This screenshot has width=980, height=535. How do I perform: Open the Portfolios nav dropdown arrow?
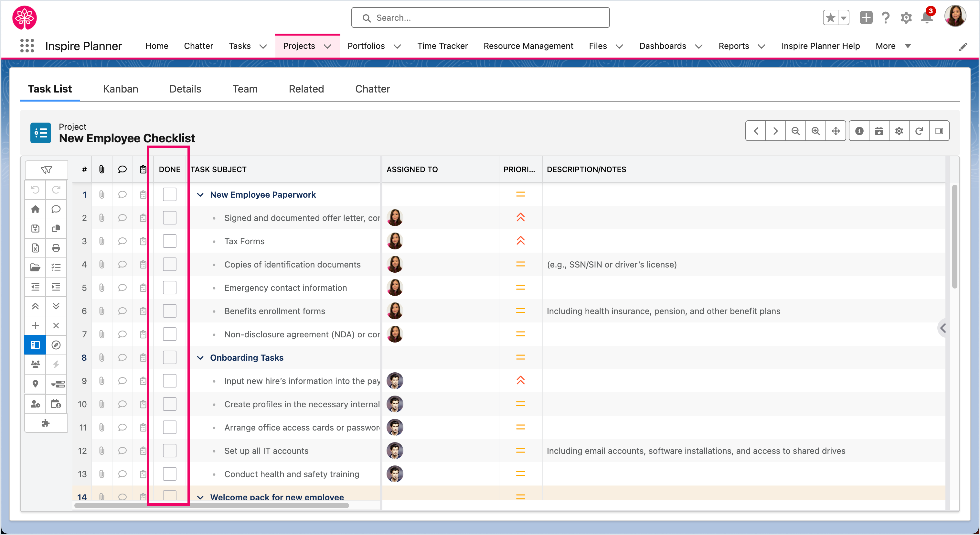pyautogui.click(x=397, y=47)
